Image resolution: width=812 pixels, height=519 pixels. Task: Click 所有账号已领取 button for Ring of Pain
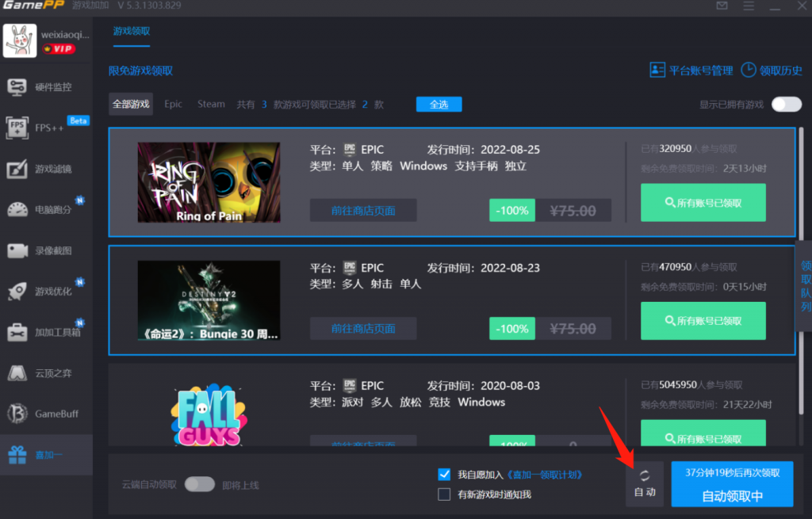[x=703, y=203]
